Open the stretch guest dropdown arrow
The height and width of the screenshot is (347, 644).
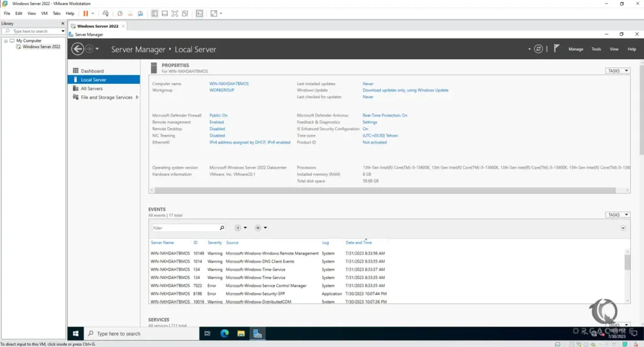pos(221,14)
